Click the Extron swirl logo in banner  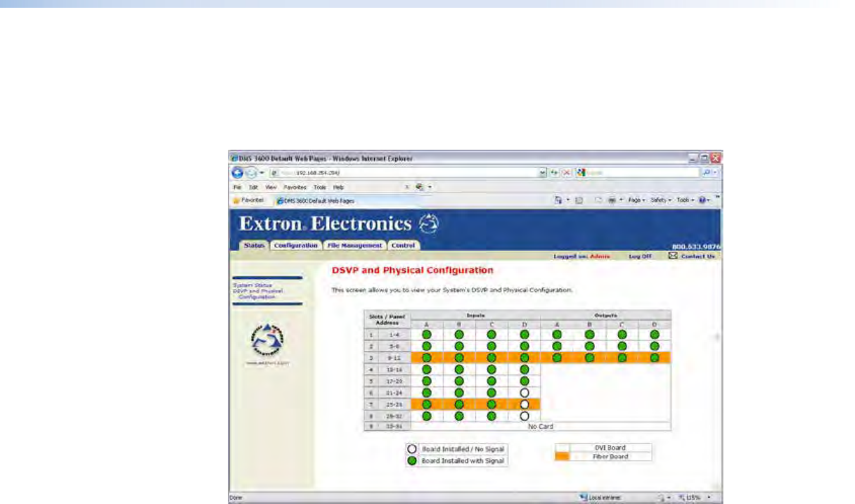click(428, 224)
